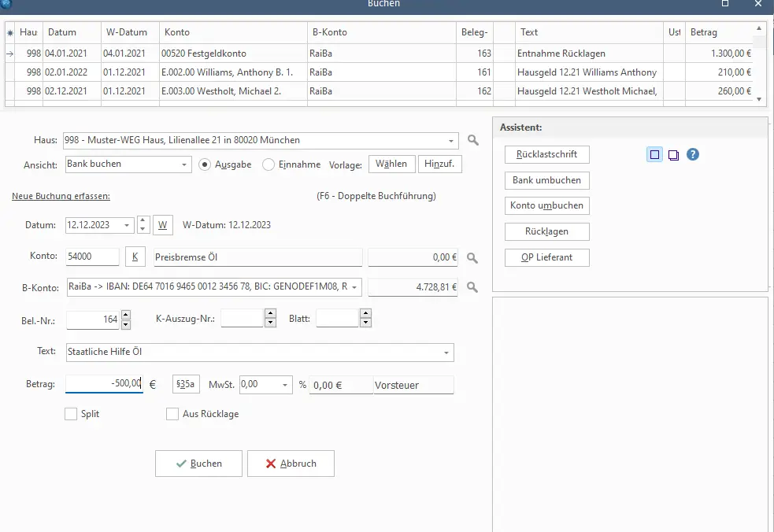The width and height of the screenshot is (774, 532).
Task: Select the row Entnahme Rücklagen
Action: (380, 54)
